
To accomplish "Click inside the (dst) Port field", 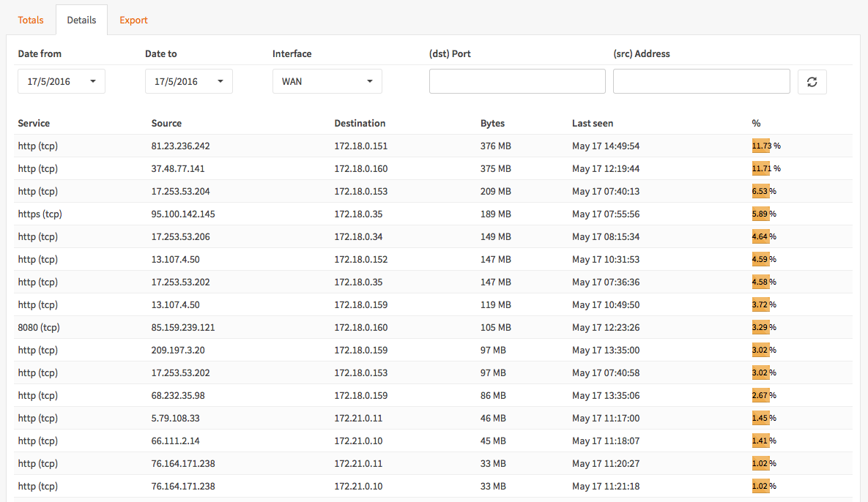I will [516, 81].
